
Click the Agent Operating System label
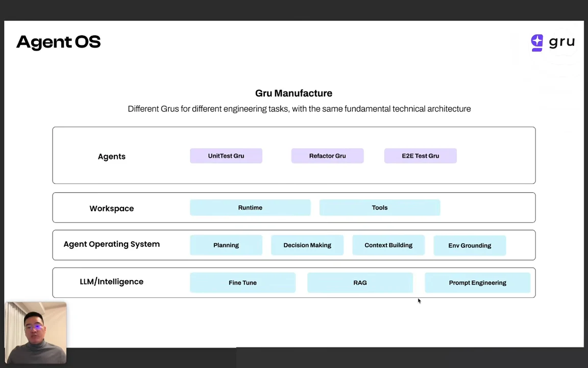[x=112, y=244]
